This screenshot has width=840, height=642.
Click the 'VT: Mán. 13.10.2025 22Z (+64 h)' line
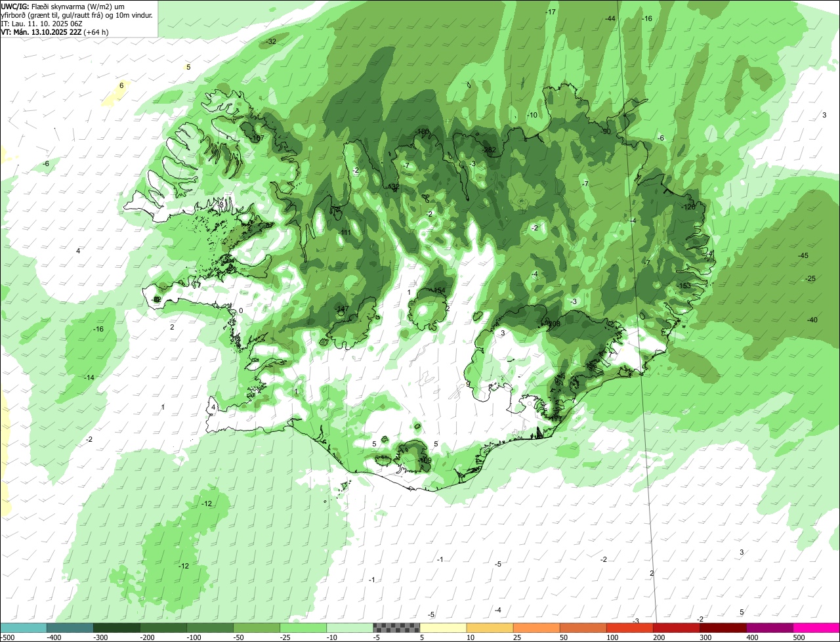54,32
